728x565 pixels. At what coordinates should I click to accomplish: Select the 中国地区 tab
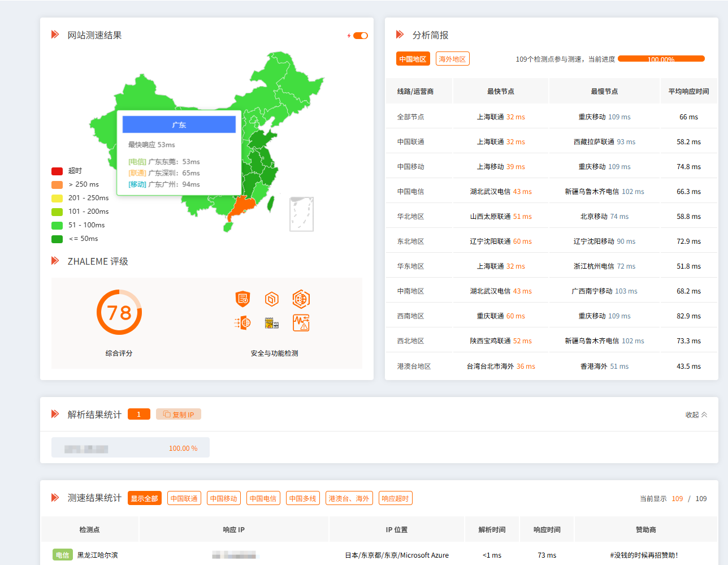click(x=413, y=58)
